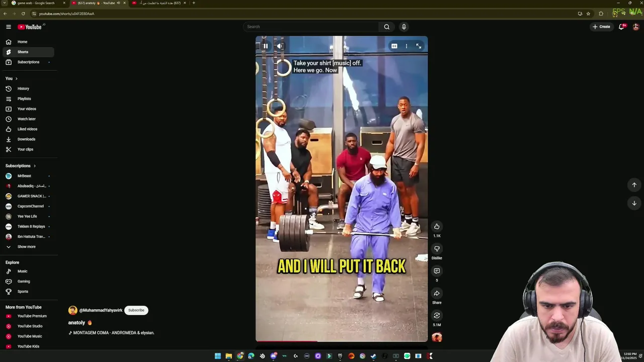The image size is (644, 362).
Task: Open GAMER SNACK channel subscription
Action: pyautogui.click(x=28, y=196)
